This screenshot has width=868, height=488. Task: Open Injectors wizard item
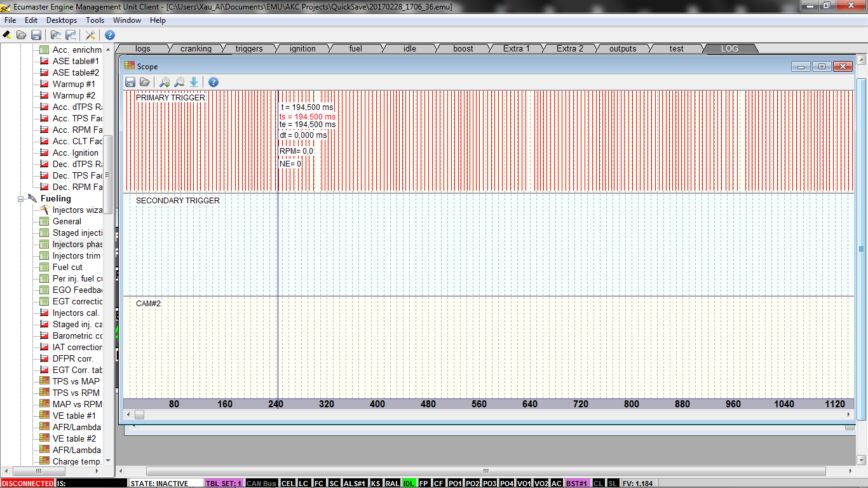click(76, 210)
